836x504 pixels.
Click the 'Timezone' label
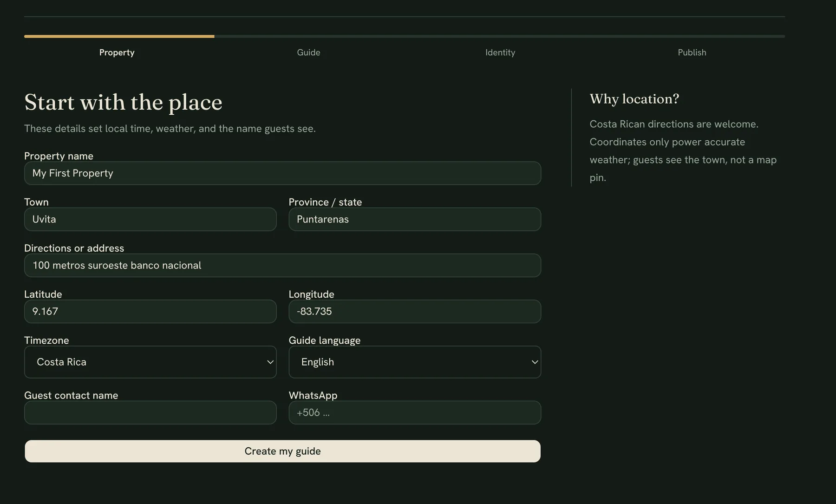pos(46,340)
